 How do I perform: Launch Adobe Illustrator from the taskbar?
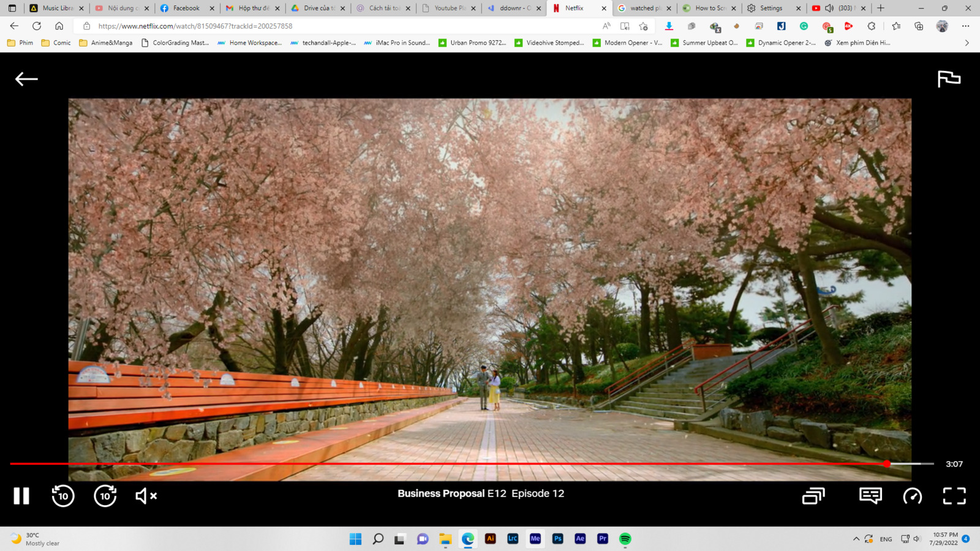tap(490, 539)
